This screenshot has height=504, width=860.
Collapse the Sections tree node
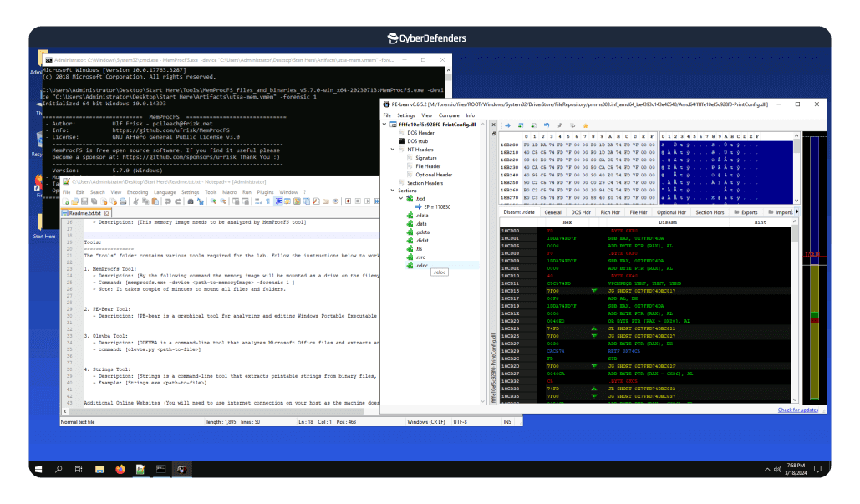pyautogui.click(x=391, y=191)
